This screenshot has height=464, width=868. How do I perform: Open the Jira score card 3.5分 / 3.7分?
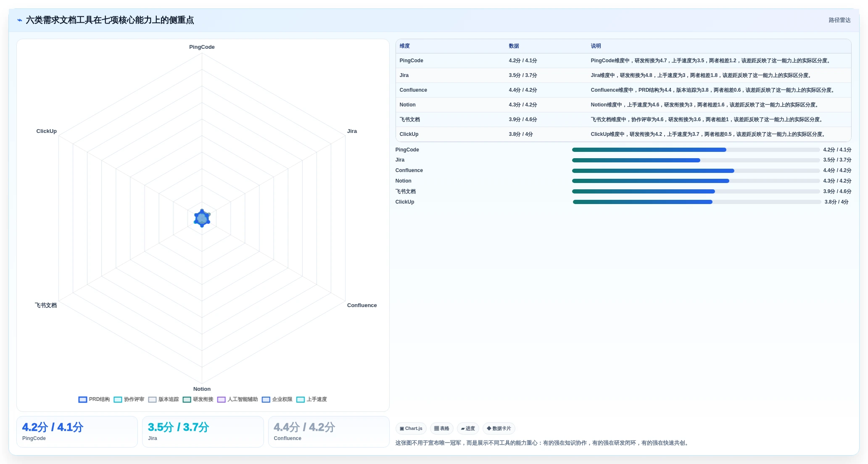tap(203, 432)
